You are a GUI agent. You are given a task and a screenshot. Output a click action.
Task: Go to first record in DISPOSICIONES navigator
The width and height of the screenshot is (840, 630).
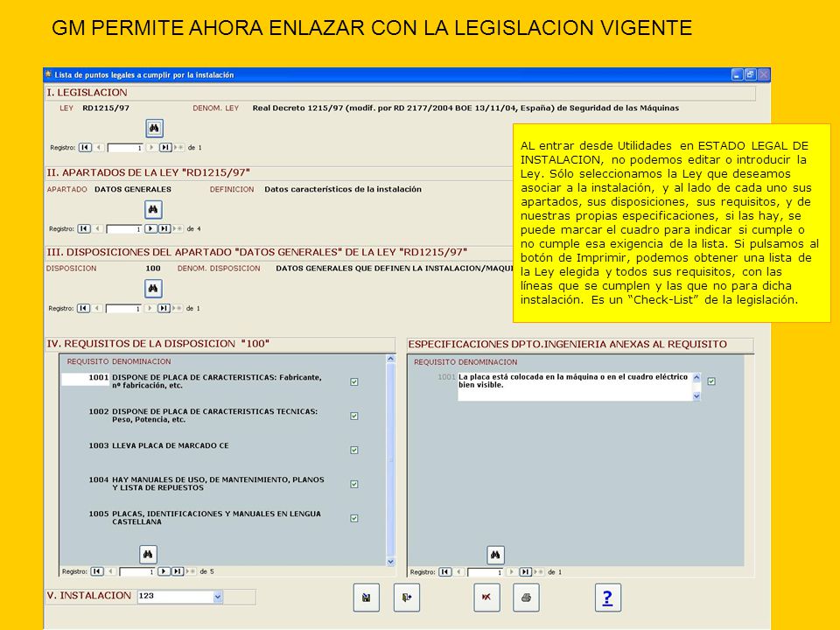[84, 308]
